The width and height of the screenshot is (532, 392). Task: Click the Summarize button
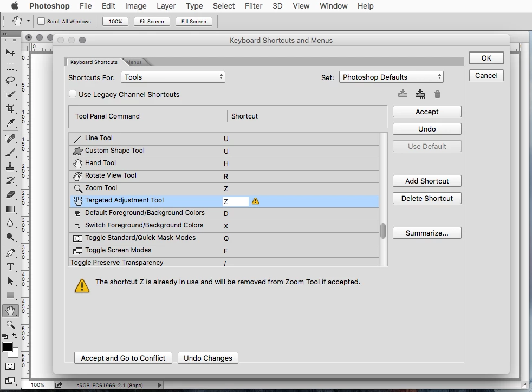(427, 233)
